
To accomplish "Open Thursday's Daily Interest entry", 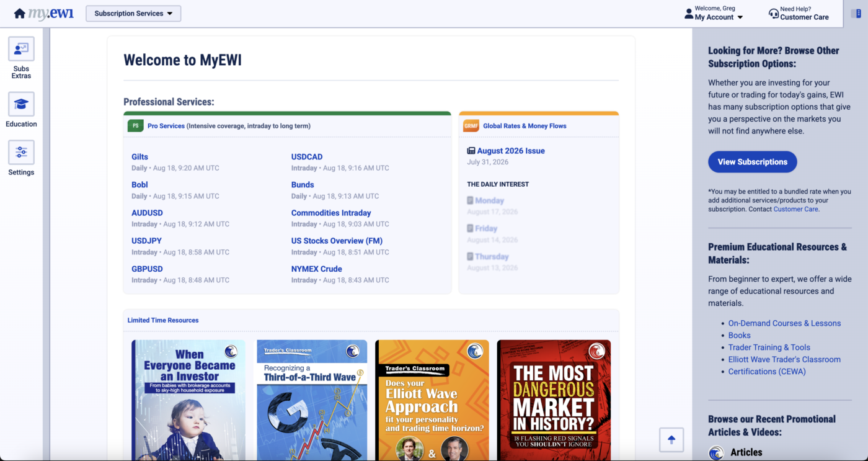I will coord(492,256).
